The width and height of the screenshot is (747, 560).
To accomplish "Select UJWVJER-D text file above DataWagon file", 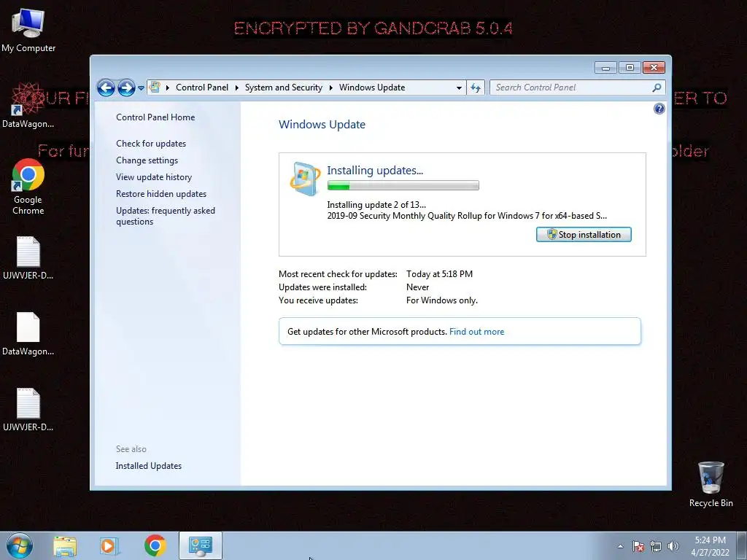I will 28,257.
